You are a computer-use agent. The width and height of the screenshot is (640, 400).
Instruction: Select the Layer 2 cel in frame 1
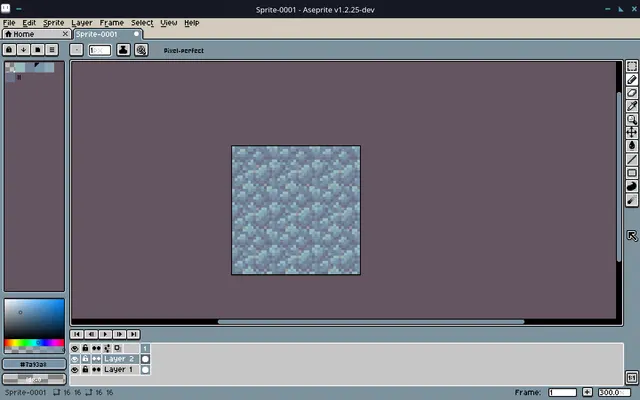click(145, 359)
